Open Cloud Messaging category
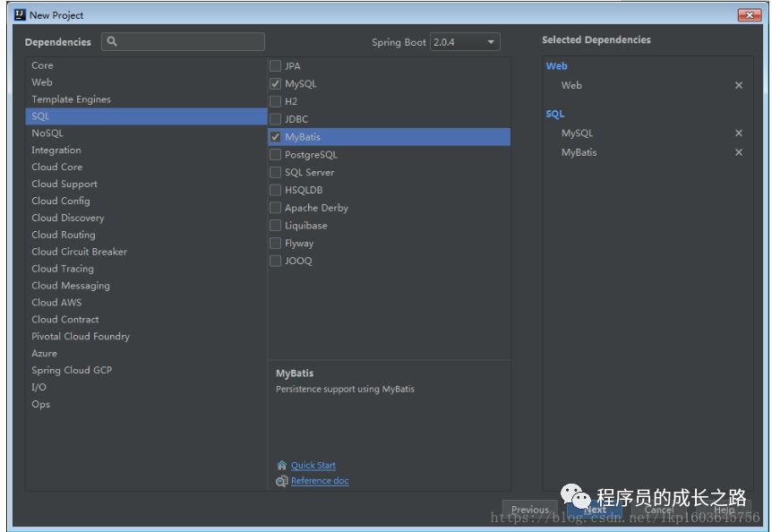This screenshot has width=772, height=532. (146, 286)
